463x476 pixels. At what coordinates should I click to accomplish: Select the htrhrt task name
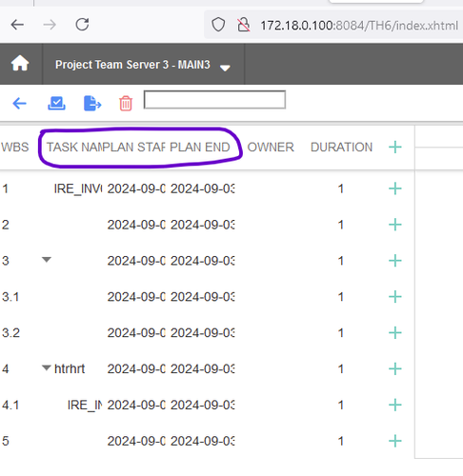coord(70,369)
